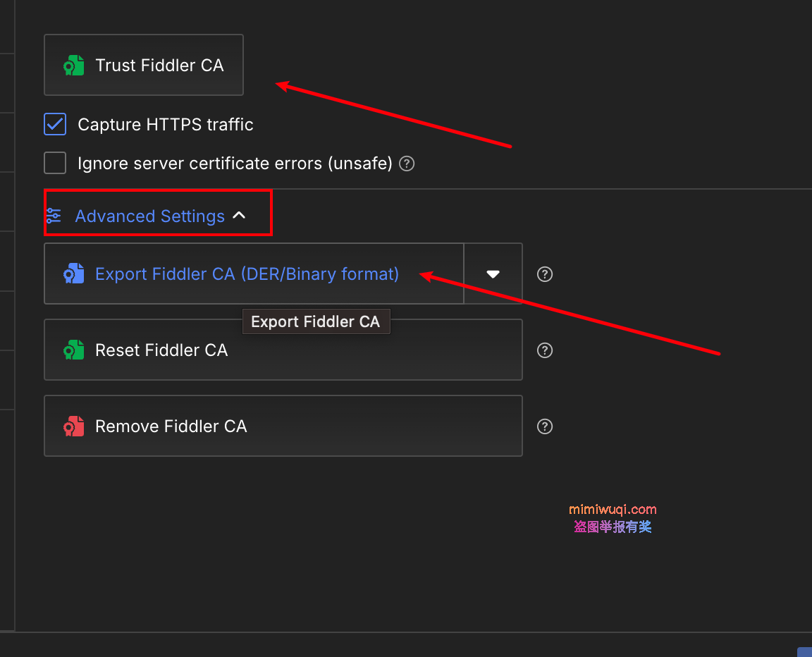
Task: Open help for Ignore server certificate errors
Action: pos(407,164)
